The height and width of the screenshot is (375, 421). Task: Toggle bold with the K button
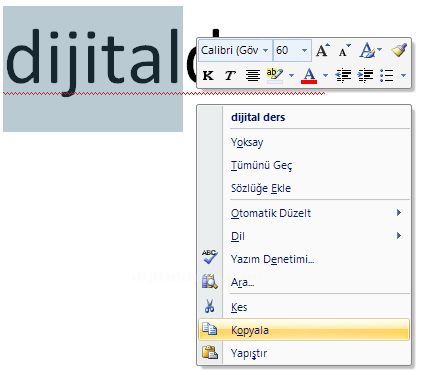coord(208,76)
